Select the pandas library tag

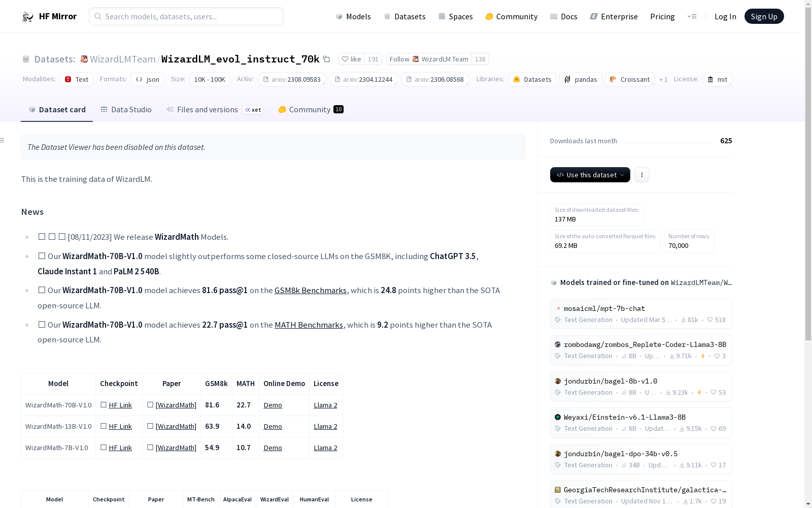click(581, 79)
